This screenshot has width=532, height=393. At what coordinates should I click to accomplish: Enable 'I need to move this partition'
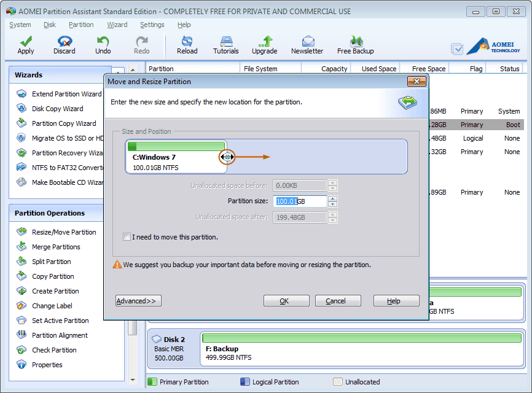[x=127, y=236]
